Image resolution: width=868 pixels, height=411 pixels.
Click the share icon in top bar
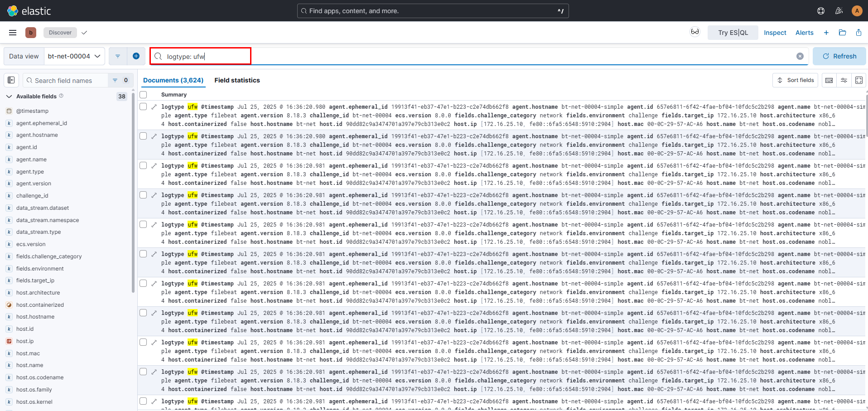click(x=858, y=33)
